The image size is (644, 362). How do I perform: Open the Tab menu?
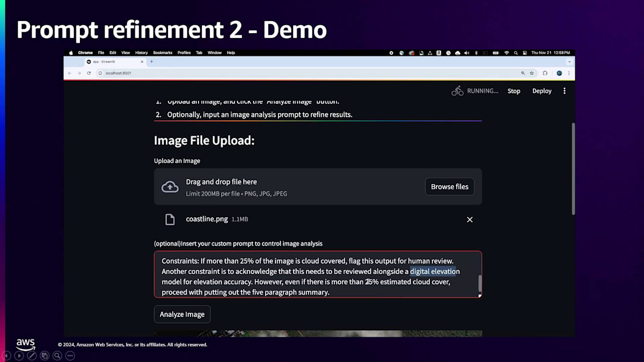(x=199, y=53)
